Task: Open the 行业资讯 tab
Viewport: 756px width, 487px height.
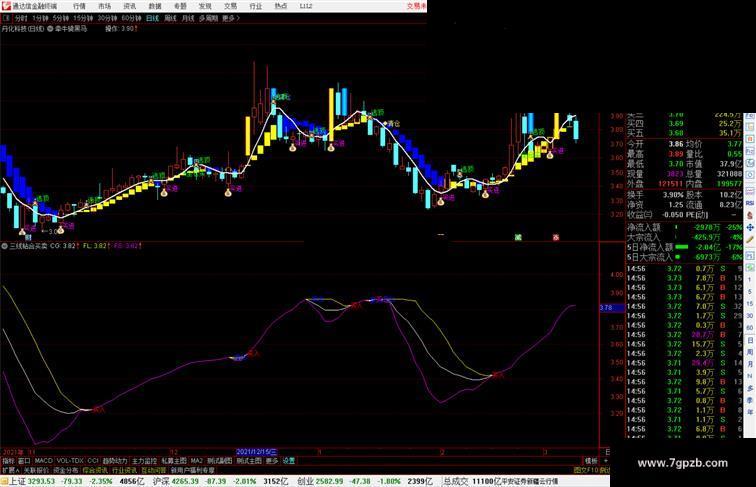Action: (x=124, y=470)
